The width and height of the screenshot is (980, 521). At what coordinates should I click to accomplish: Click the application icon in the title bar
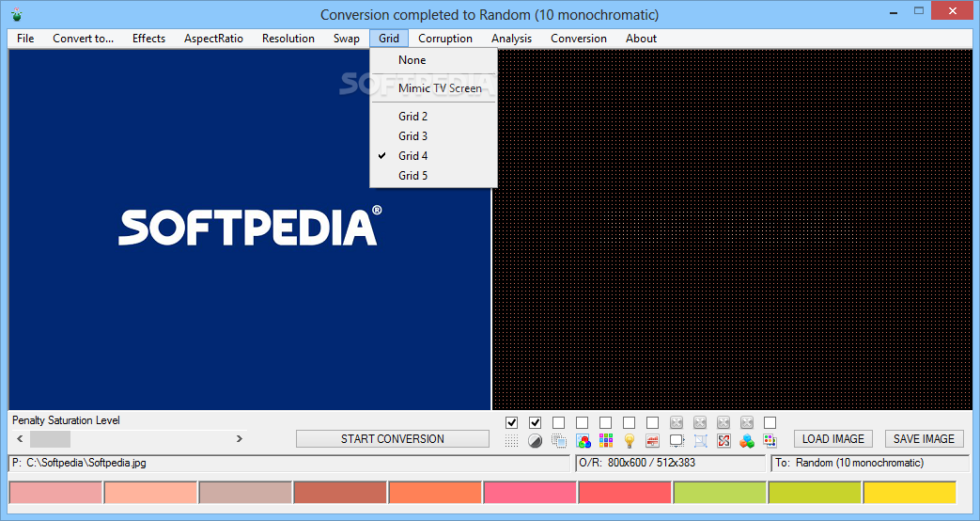pos(17,14)
